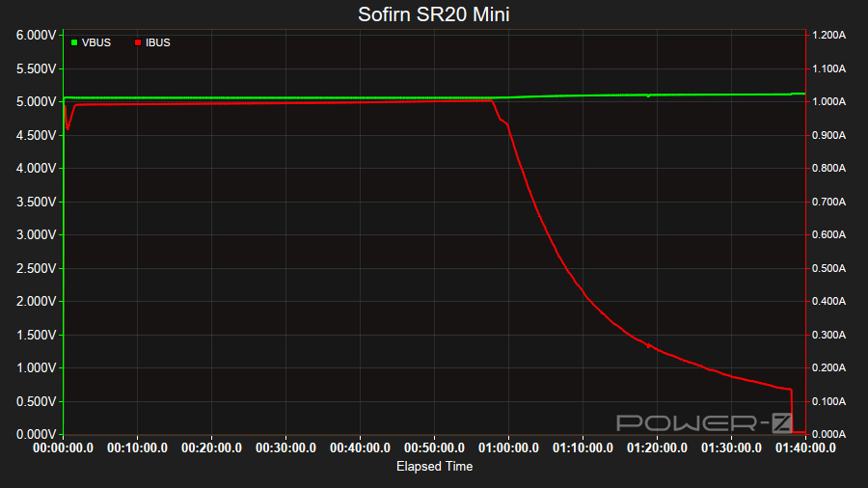Click the 00:50:00.0 time axis label

point(434,448)
